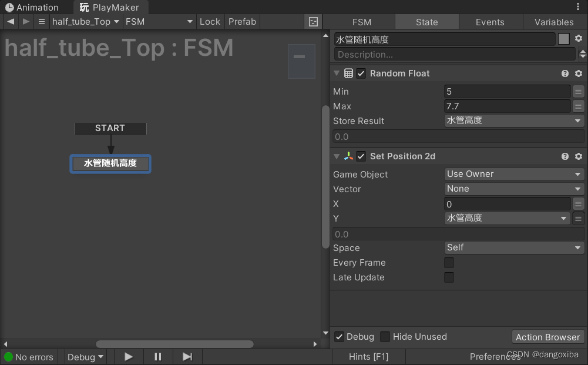Disable the Random Float action checkbox
588x365 pixels.
click(361, 73)
